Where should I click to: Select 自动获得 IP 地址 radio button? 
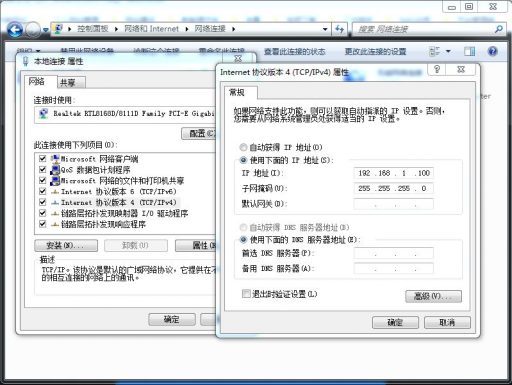point(243,147)
